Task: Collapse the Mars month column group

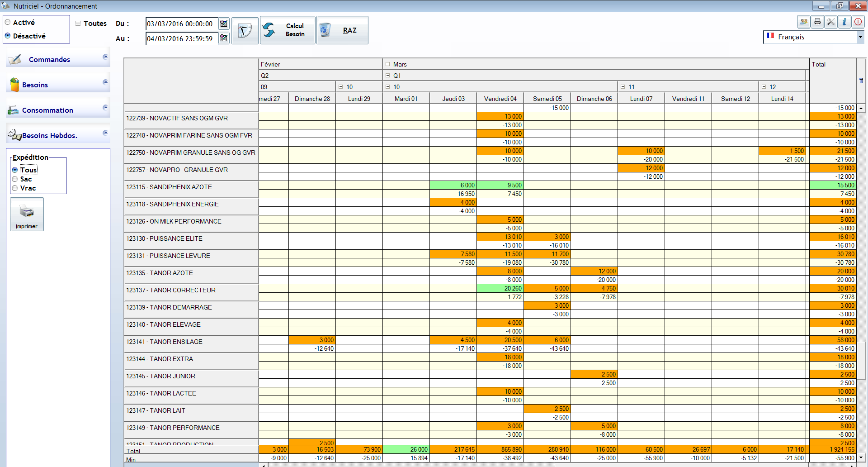Action: 387,64
